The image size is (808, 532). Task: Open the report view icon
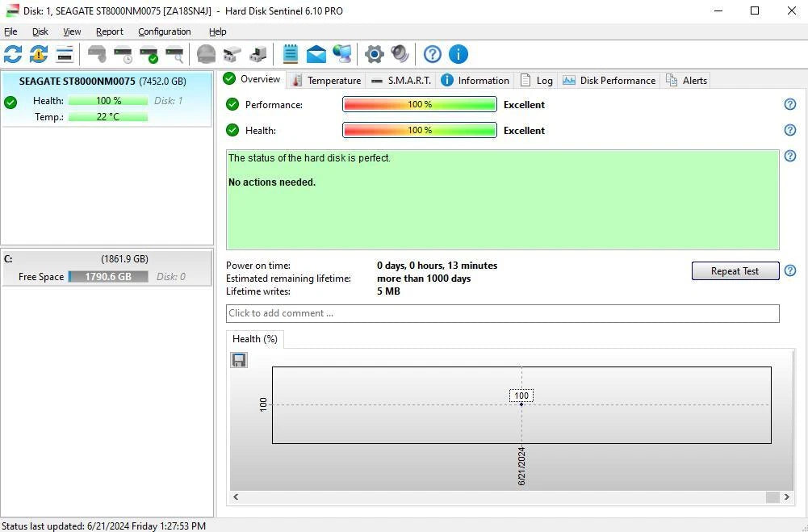(x=64, y=54)
